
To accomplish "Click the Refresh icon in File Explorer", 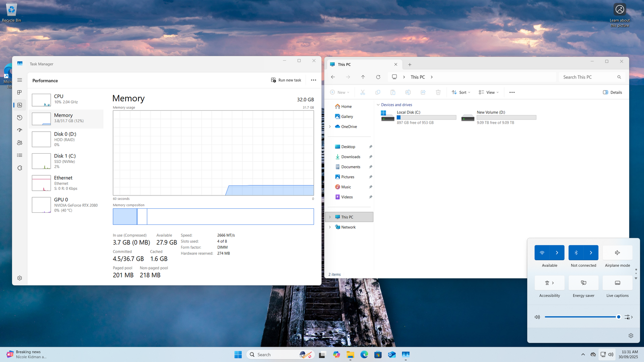I will [378, 77].
